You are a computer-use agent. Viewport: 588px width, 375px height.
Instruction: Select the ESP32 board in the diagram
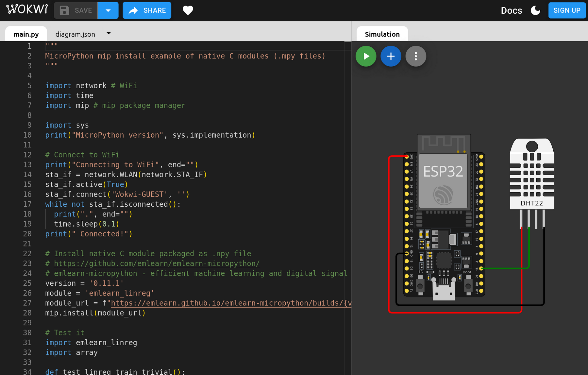pyautogui.click(x=444, y=216)
